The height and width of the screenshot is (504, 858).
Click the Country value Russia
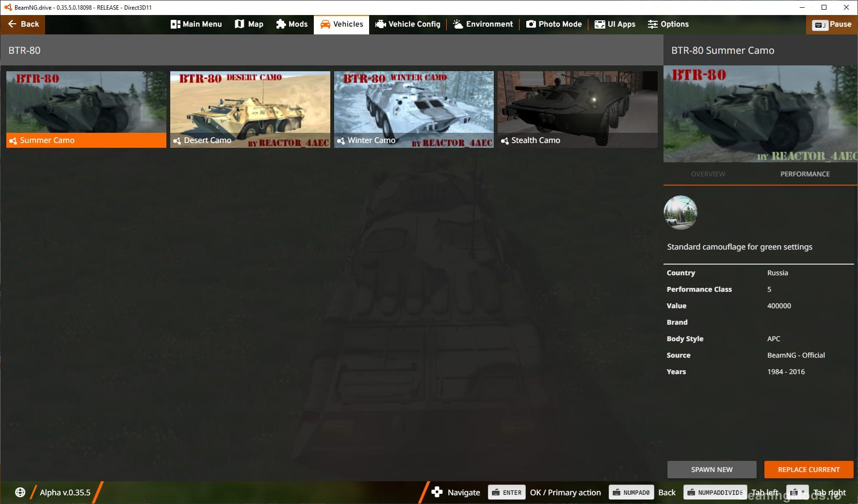(x=777, y=273)
